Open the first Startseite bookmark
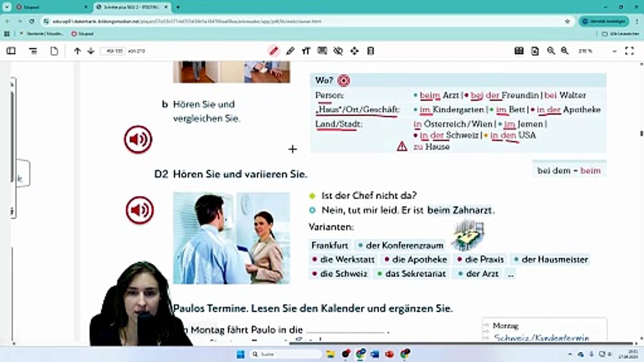The image size is (644, 362). pyautogui.click(x=41, y=34)
